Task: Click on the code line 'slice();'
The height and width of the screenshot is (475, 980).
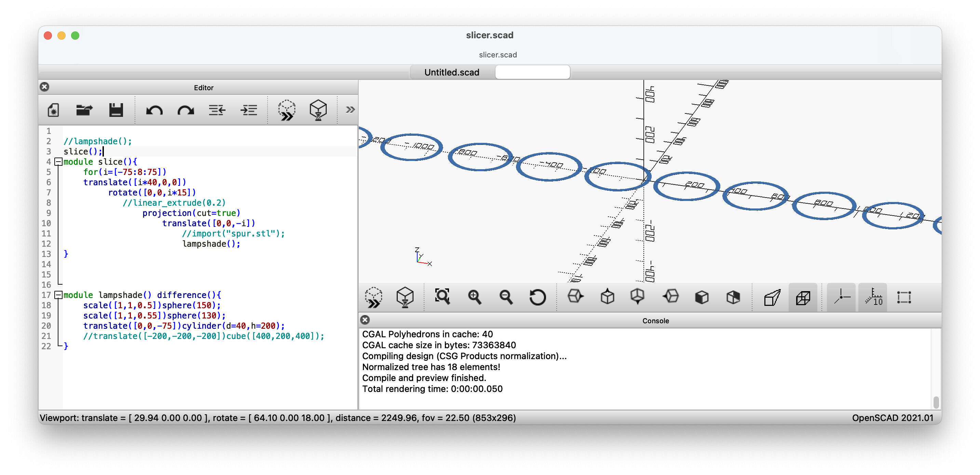Action: point(83,151)
